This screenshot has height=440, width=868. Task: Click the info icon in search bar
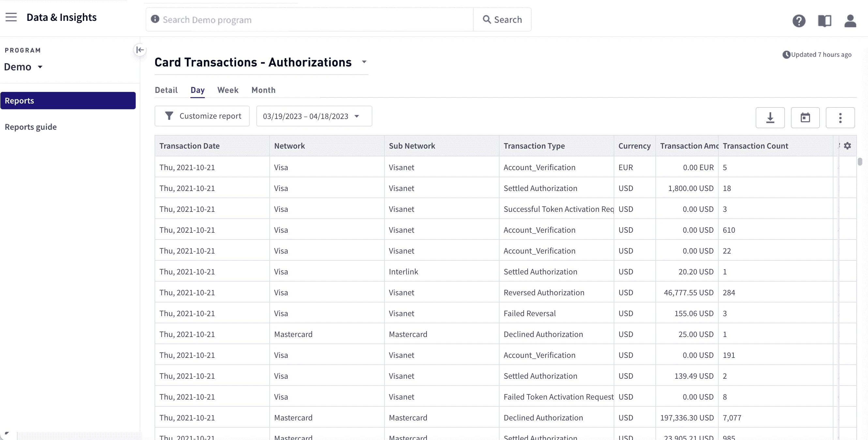155,19
